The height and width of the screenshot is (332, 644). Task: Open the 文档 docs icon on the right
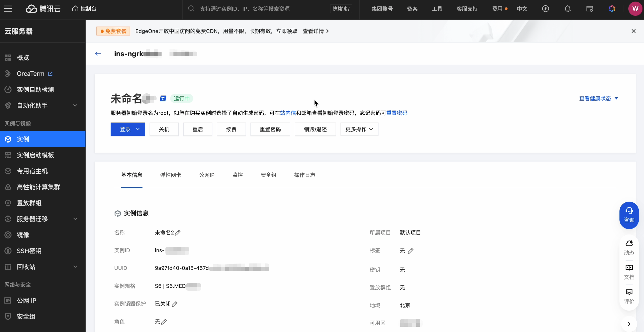(629, 272)
